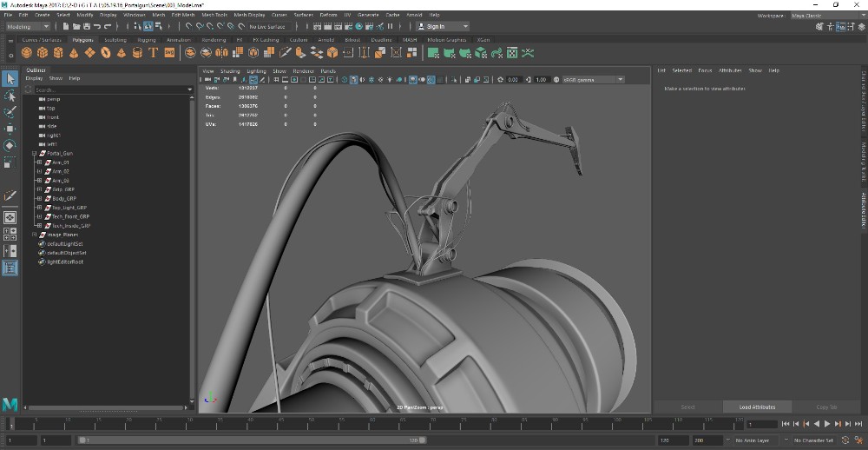The width and height of the screenshot is (868, 450).
Task: Click the polygon Type text tool
Action: tap(154, 53)
